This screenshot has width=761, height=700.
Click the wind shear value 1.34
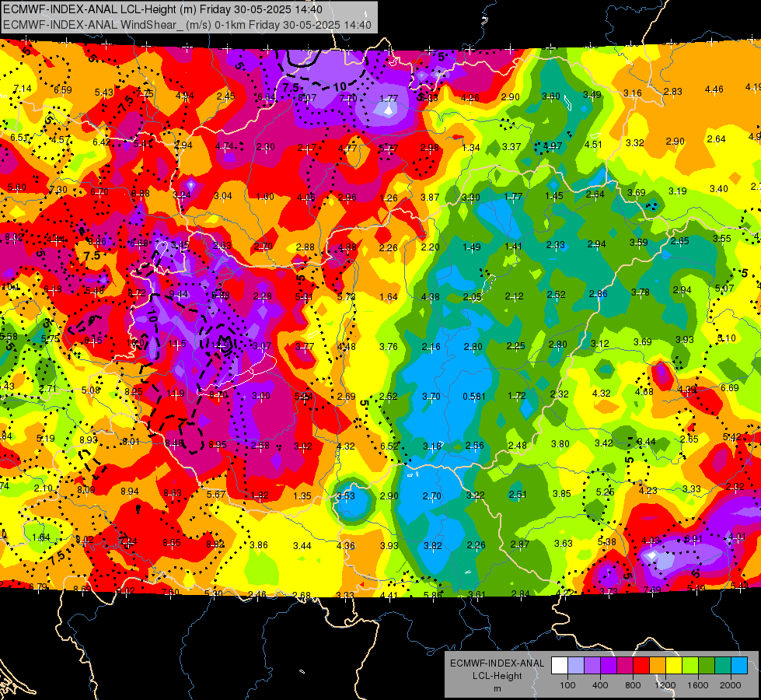[471, 148]
